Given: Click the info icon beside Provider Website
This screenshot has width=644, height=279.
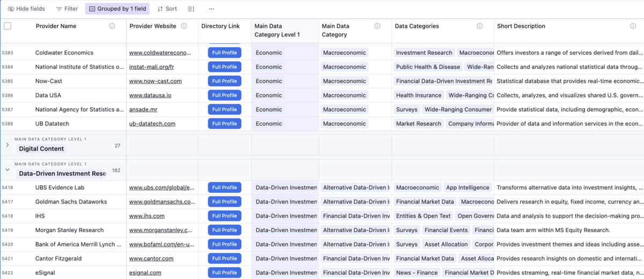Looking at the screenshot, I should (184, 26).
